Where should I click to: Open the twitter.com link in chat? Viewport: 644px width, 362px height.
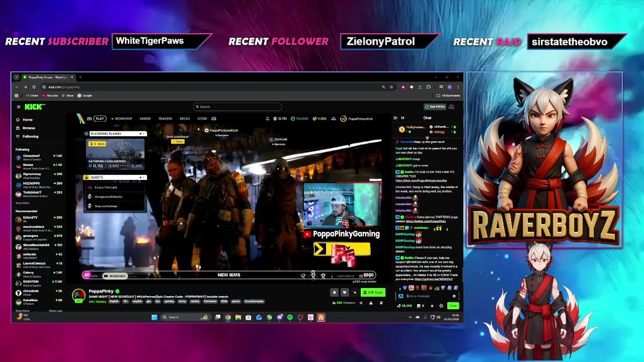pos(426,221)
